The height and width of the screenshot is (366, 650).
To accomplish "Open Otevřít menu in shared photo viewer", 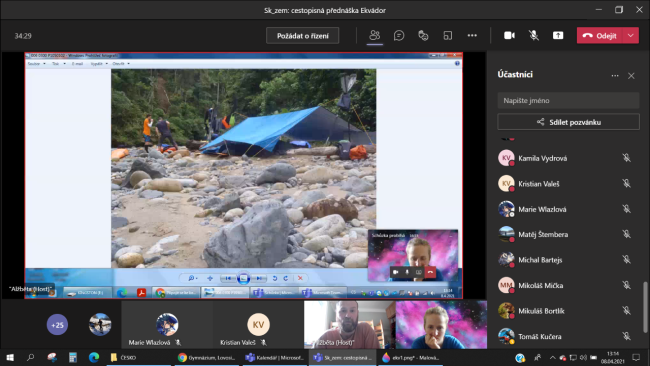I will (121, 64).
